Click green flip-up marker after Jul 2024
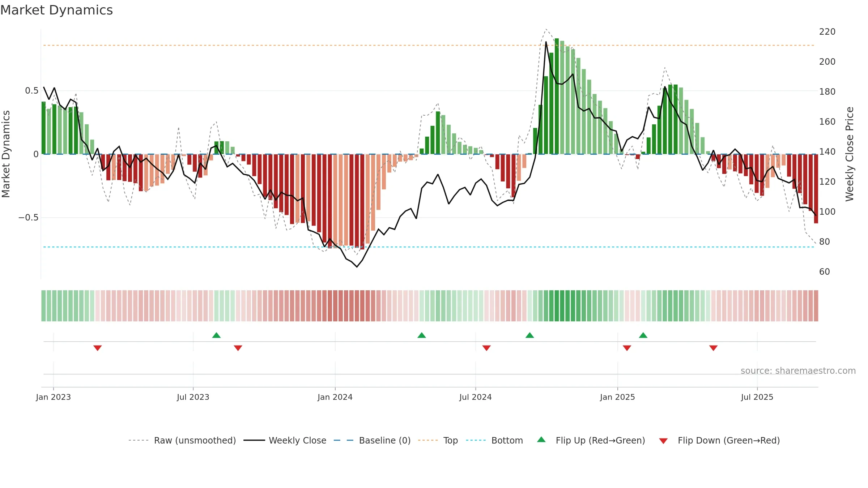The height and width of the screenshot is (488, 868). (530, 335)
